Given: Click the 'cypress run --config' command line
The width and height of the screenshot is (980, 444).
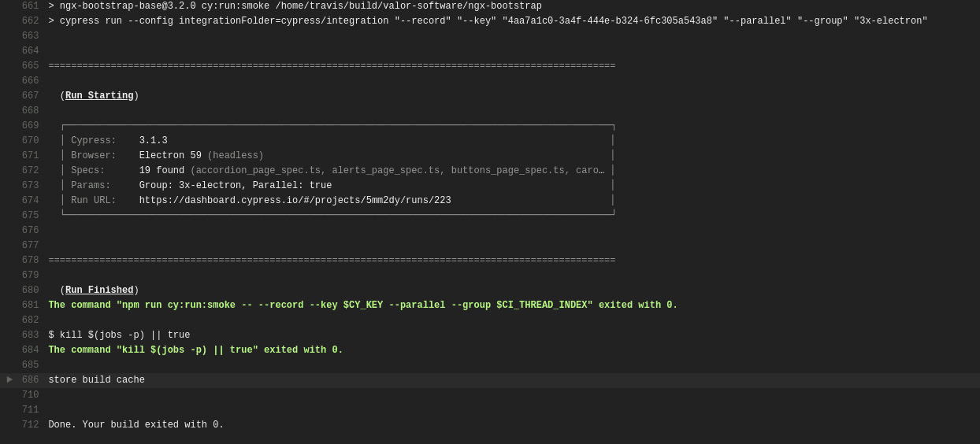Looking at the screenshot, I should (488, 21).
